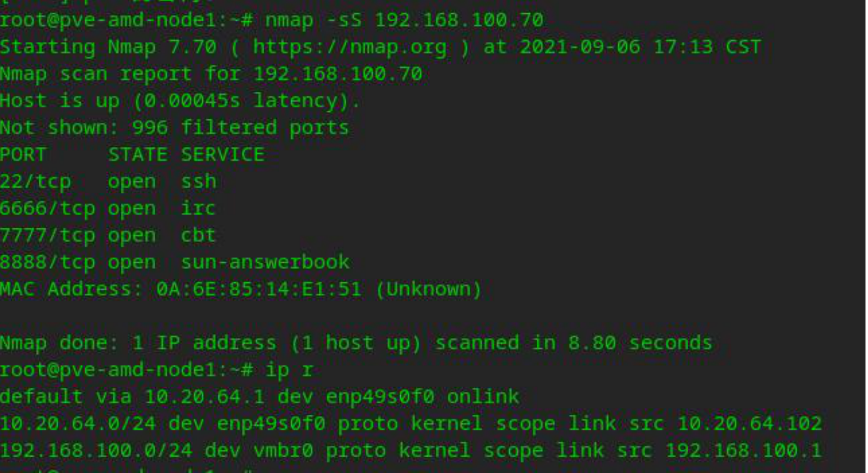Click the source address 10.20.64.102
Viewport: 868px width, 473px height.
coord(749,424)
